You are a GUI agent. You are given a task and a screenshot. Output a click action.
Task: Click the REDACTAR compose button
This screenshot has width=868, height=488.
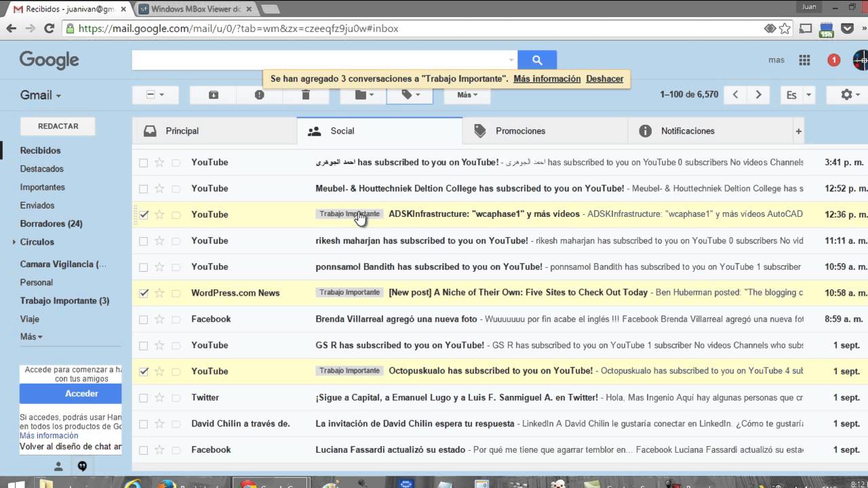(58, 126)
